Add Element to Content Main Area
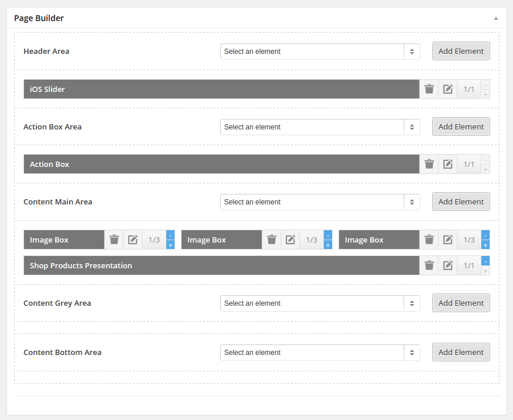Screen dimensions: 513x420 click(x=461, y=202)
